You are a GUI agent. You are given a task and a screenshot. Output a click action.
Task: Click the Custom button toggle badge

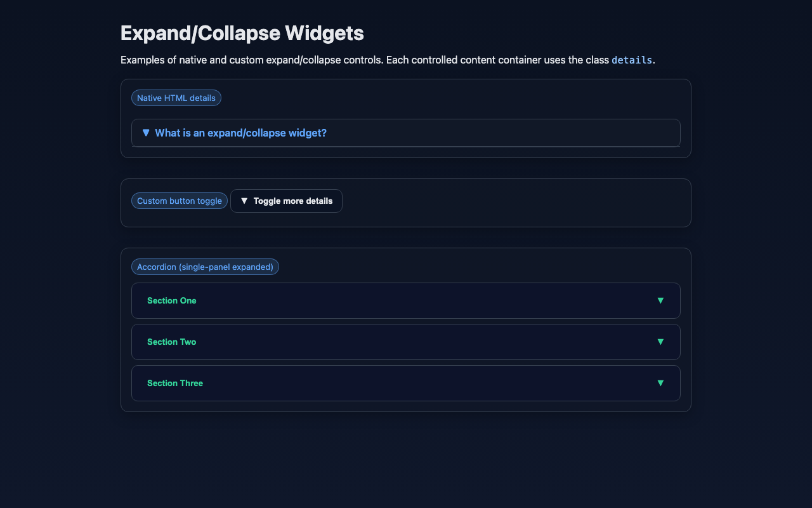[x=180, y=201]
